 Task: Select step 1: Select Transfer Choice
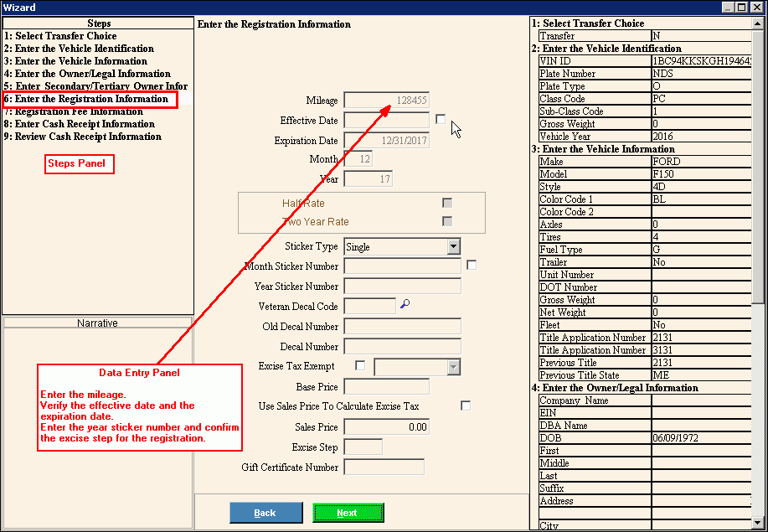pos(60,36)
